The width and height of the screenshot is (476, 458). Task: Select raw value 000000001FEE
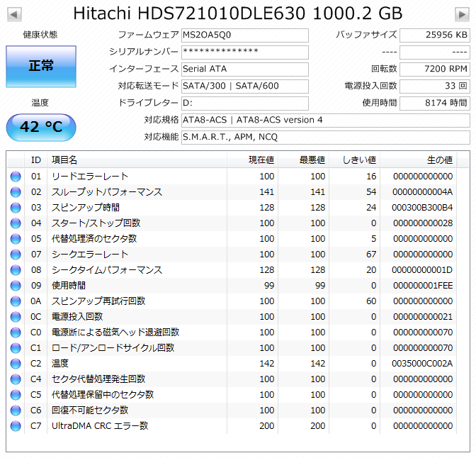pos(423,286)
